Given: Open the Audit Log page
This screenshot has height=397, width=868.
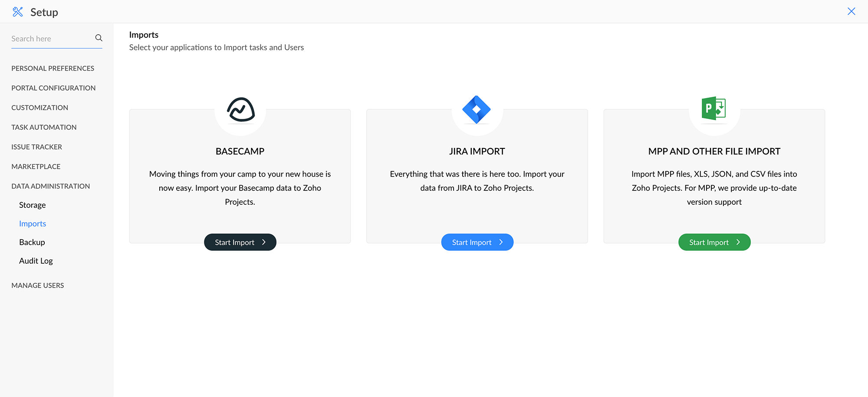Looking at the screenshot, I should (x=36, y=261).
